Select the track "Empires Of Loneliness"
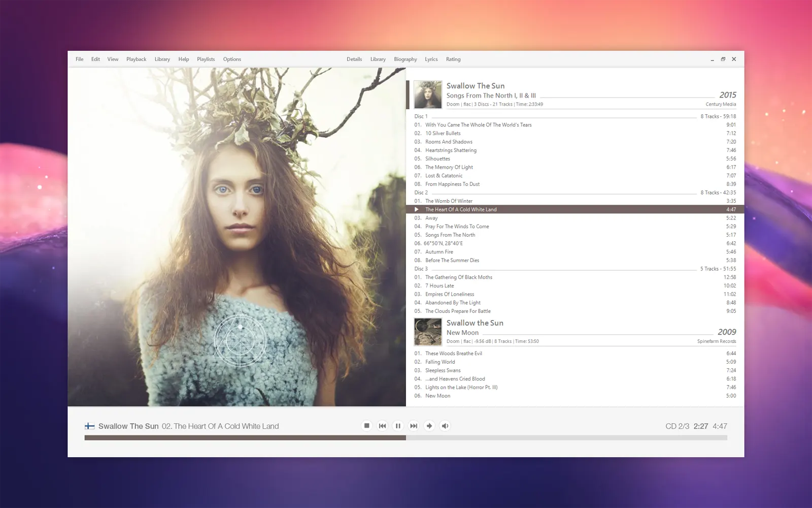812x508 pixels. click(x=575, y=294)
